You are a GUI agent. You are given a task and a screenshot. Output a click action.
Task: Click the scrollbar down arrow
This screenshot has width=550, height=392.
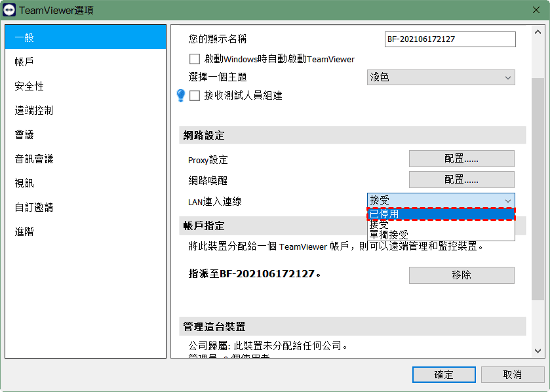point(538,351)
